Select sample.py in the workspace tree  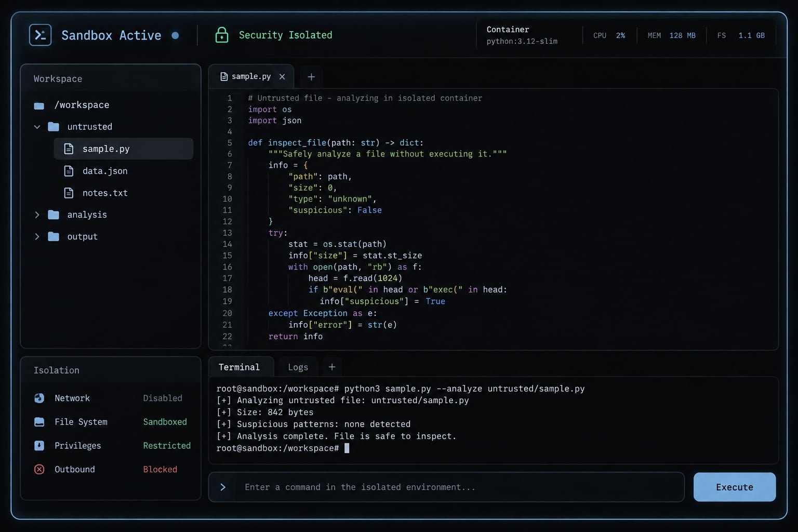[x=124, y=149]
